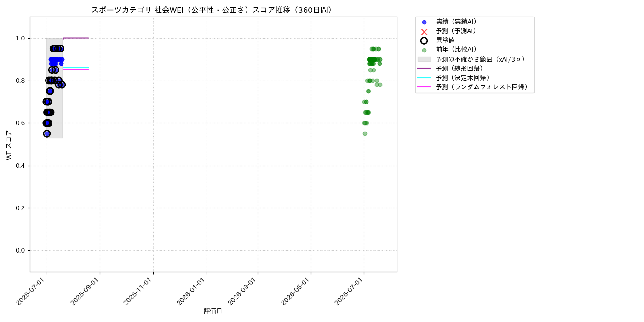Click the red X legend marker
Viewport: 644px width, 322px height.
point(424,31)
